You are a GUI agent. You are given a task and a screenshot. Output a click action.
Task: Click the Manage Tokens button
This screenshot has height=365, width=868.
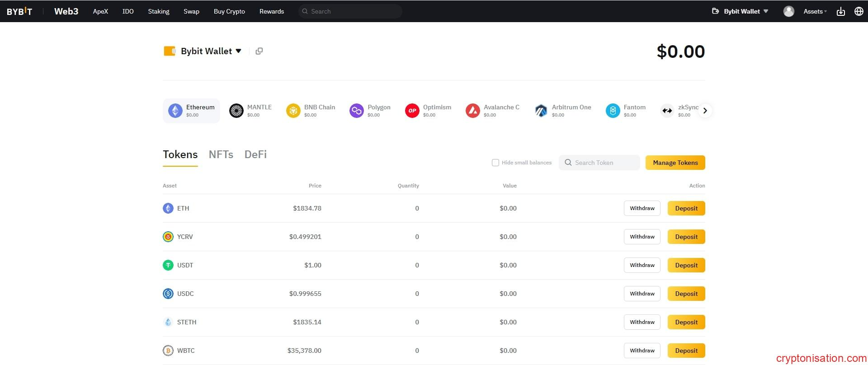(x=675, y=163)
